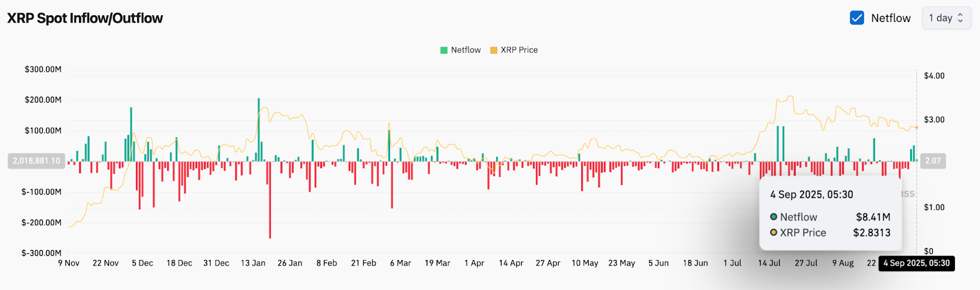
Task: Click the $3.00 price axis label
Action: [x=934, y=119]
